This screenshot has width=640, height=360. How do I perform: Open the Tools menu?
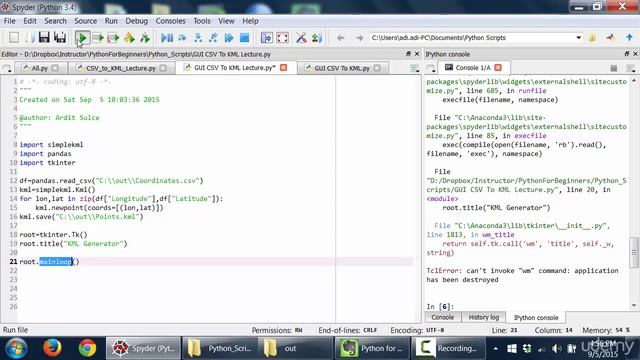(202, 21)
